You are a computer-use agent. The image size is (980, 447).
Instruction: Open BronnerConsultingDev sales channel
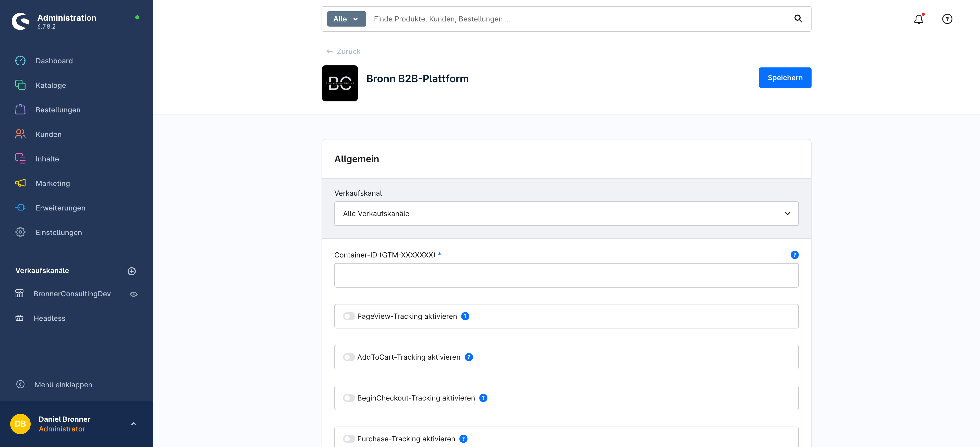[72, 294]
